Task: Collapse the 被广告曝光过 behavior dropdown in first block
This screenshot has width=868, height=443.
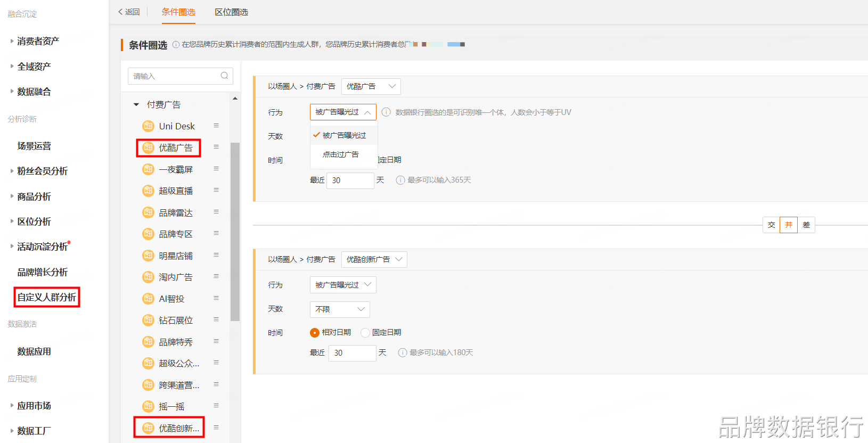Action: [343, 112]
